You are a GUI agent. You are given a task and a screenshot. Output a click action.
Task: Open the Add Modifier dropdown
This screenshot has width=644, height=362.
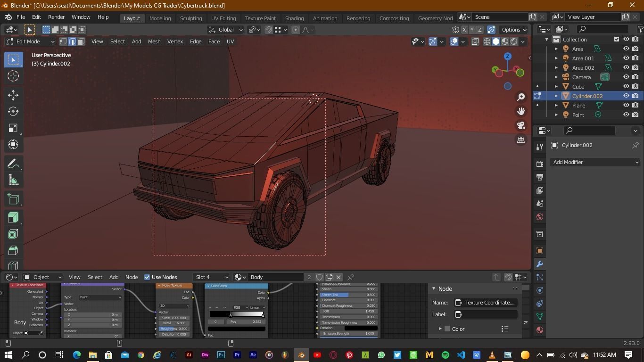pos(595,162)
